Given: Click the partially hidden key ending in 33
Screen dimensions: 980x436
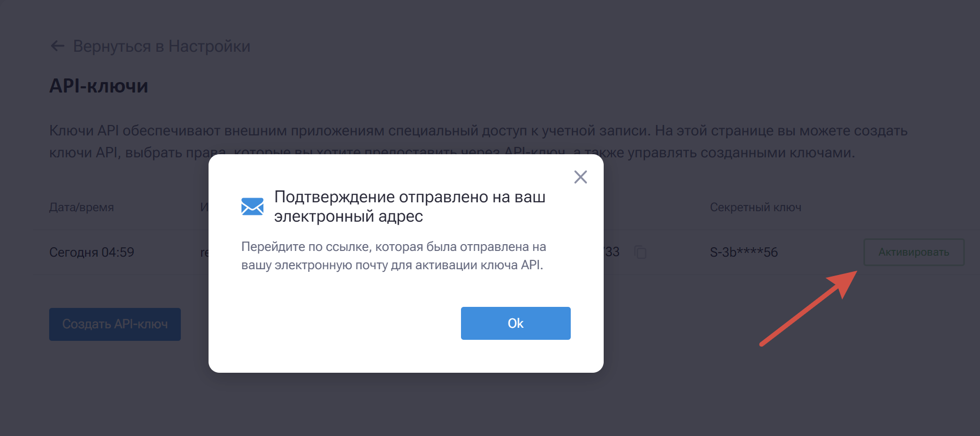Looking at the screenshot, I should (x=612, y=253).
